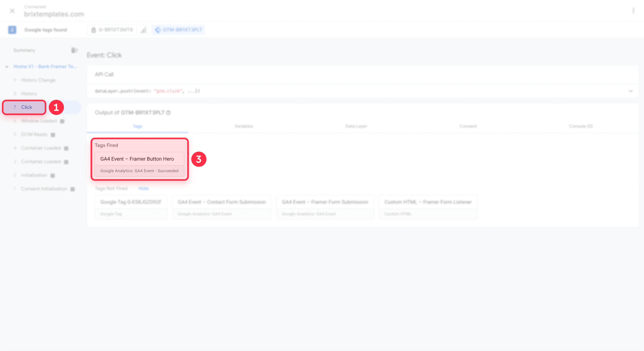Click the icon beside Container Loaded 4
This screenshot has width=644, height=351.
[66, 148]
